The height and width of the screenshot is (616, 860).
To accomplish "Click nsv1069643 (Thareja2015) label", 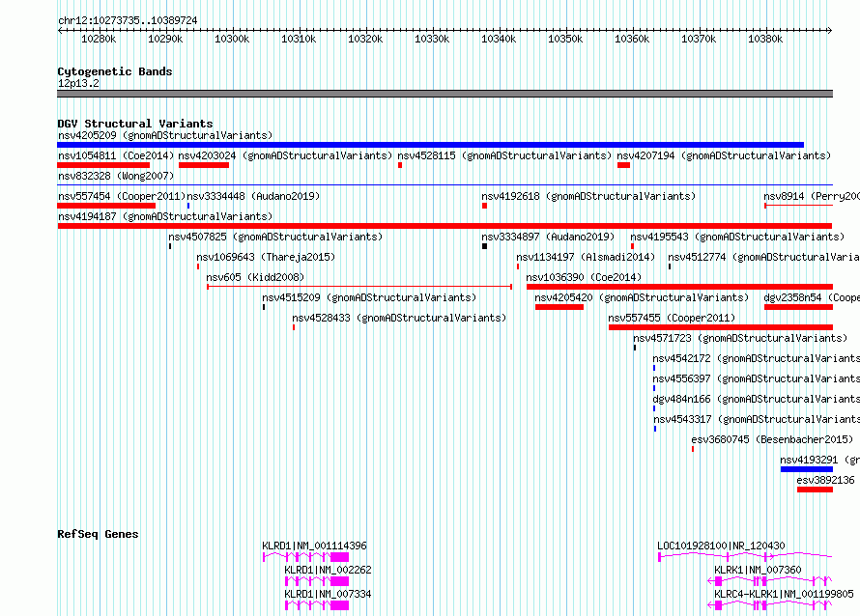I will tap(266, 257).
